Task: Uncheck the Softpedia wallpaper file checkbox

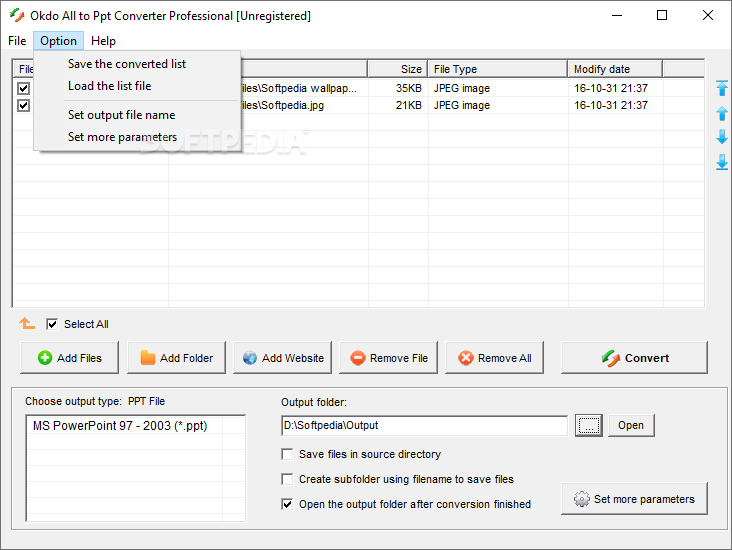Action: (x=23, y=88)
